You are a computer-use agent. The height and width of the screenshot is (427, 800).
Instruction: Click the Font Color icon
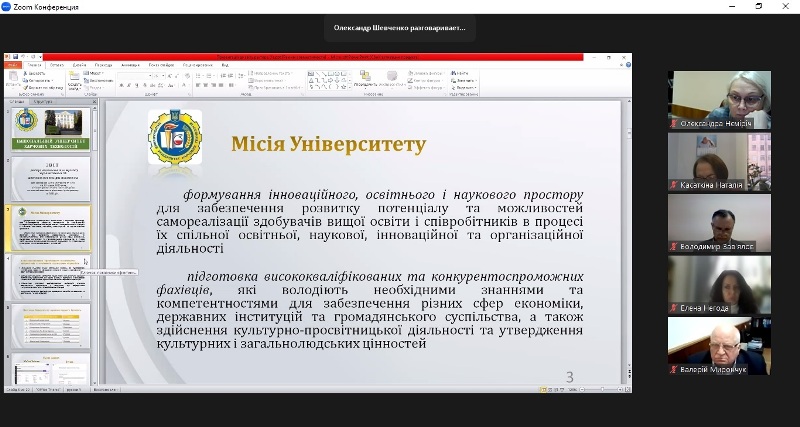pyautogui.click(x=184, y=85)
